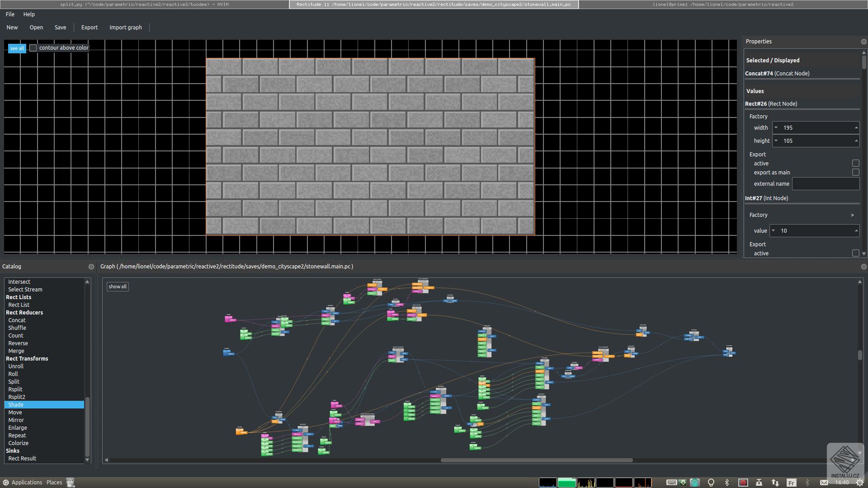
Task: Close the Properties panel via its X icon
Action: [863, 42]
